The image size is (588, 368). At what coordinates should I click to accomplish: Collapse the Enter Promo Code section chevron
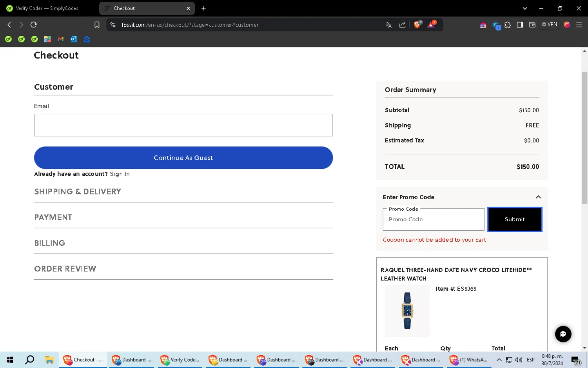coord(538,197)
